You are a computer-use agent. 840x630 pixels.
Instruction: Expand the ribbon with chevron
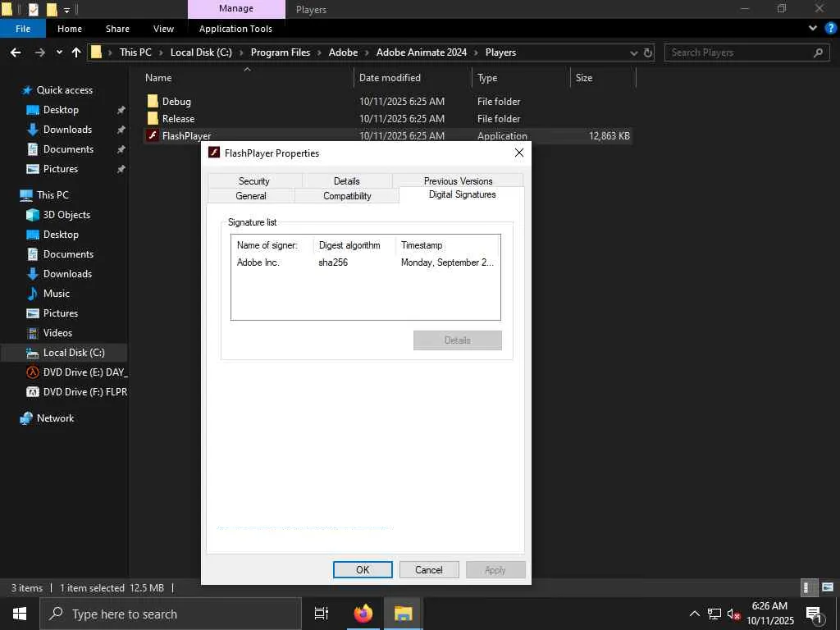pyautogui.click(x=813, y=29)
